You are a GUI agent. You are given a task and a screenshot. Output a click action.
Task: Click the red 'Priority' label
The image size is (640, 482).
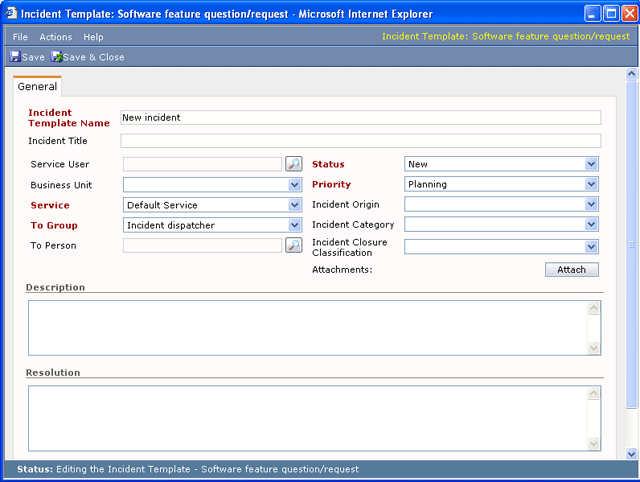(x=331, y=184)
